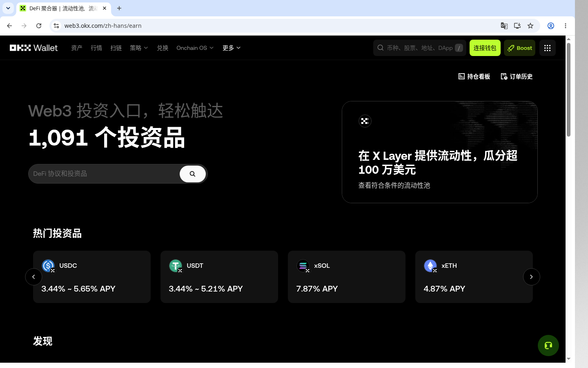
Task: Click 连接钱包 connect wallet button
Action: tap(485, 48)
